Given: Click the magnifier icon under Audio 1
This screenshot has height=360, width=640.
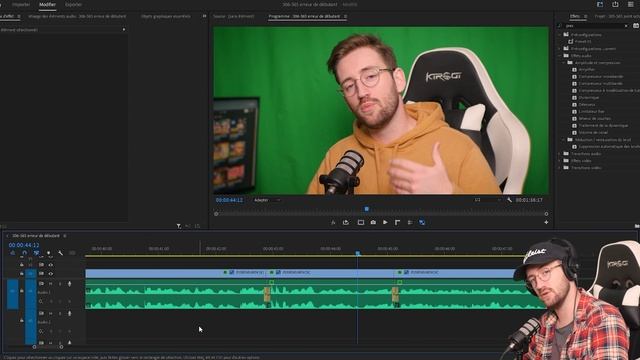Looking at the screenshot, I should coord(41,301).
